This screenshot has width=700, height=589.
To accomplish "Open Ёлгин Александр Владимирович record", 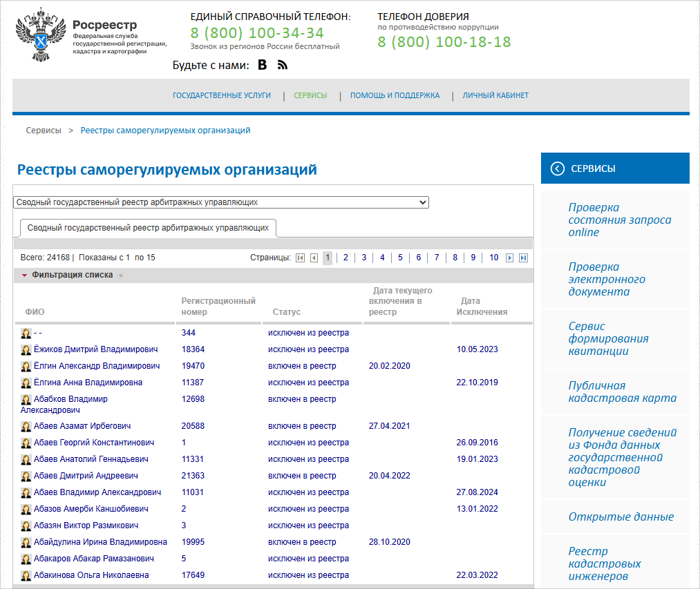I will [97, 366].
